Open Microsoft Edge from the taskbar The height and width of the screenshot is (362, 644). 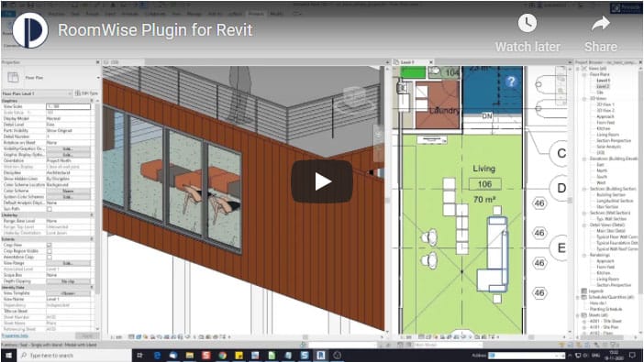[157, 355]
